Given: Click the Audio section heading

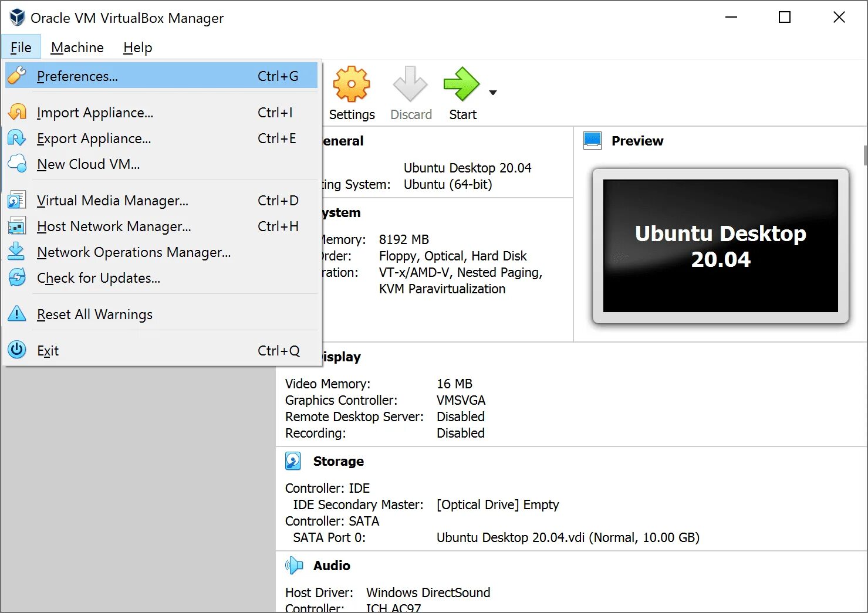Looking at the screenshot, I should 332,565.
